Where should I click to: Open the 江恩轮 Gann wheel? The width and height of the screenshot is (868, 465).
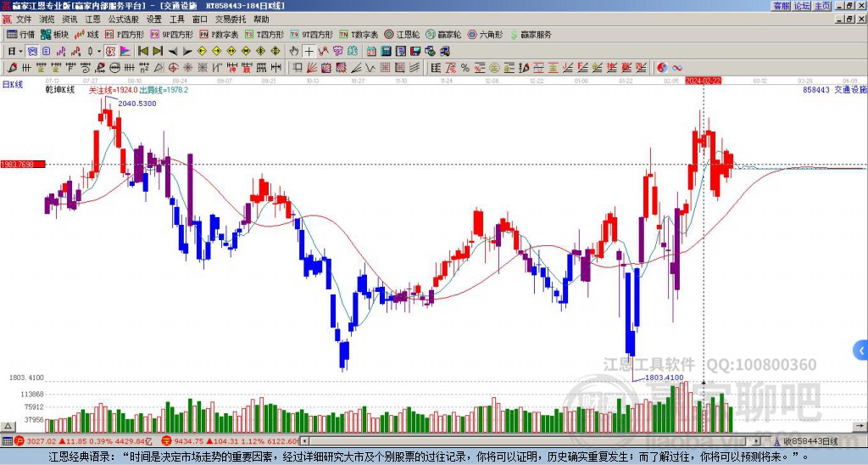point(402,34)
